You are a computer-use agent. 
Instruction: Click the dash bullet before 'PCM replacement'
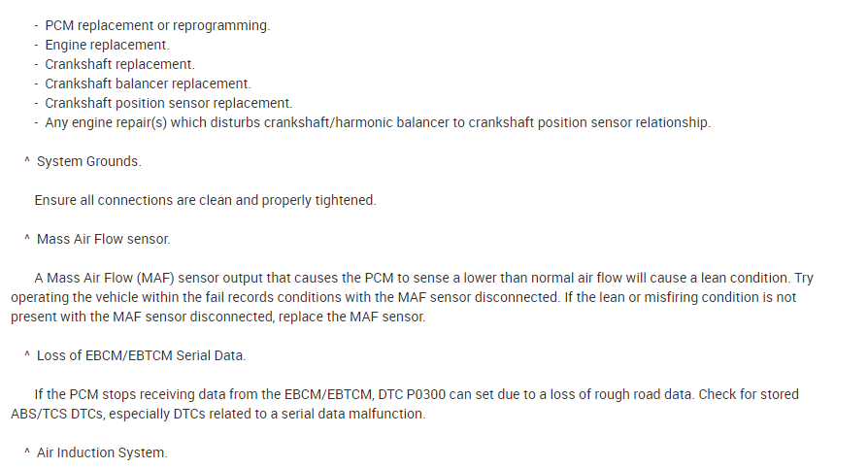(36, 25)
